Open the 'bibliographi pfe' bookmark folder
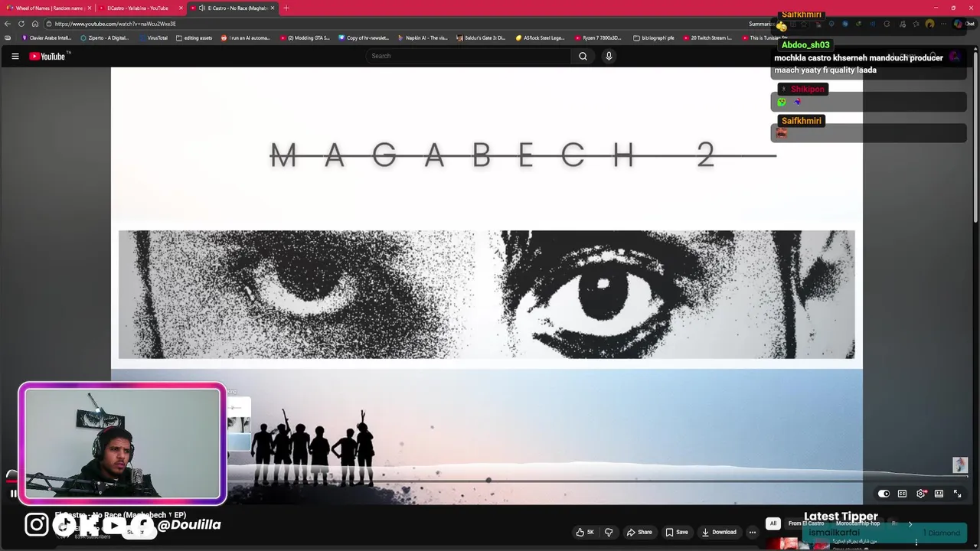The width and height of the screenshot is (980, 551). coord(654,37)
